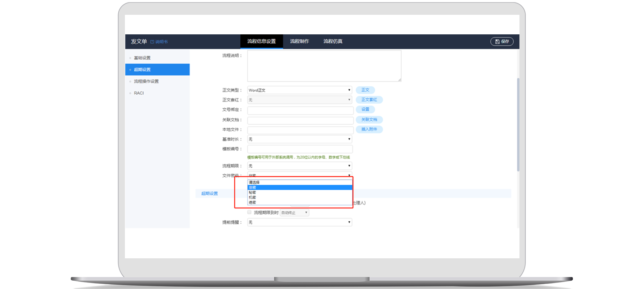Viewport: 644px width, 289px height.
Task: Select RACI in the sidebar
Action: pyautogui.click(x=139, y=93)
